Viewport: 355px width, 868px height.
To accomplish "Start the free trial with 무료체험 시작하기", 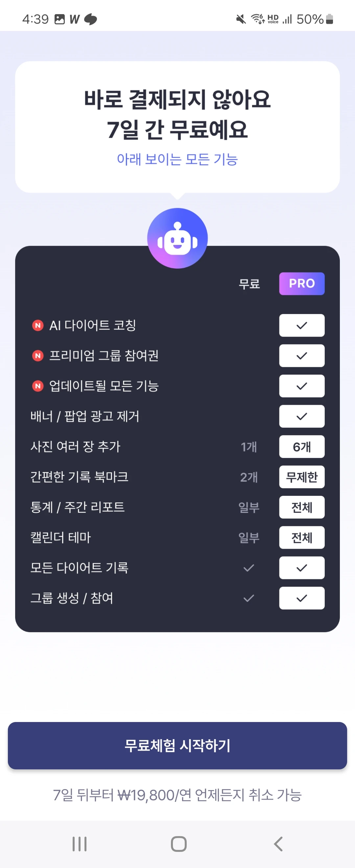I will click(177, 745).
